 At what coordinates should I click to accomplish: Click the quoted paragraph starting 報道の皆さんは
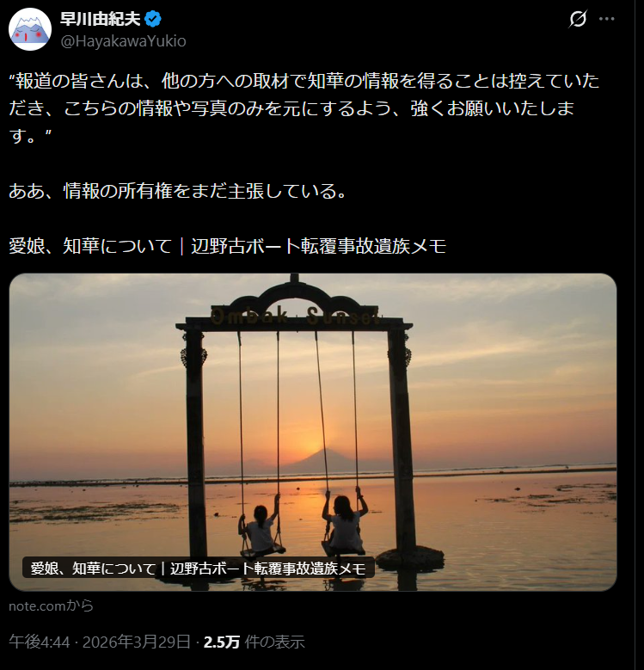304,108
